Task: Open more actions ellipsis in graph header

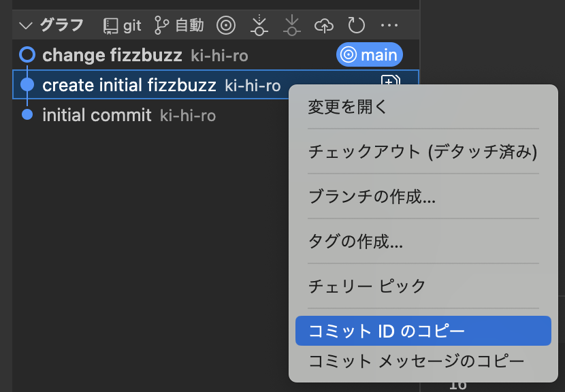Action: point(389,25)
